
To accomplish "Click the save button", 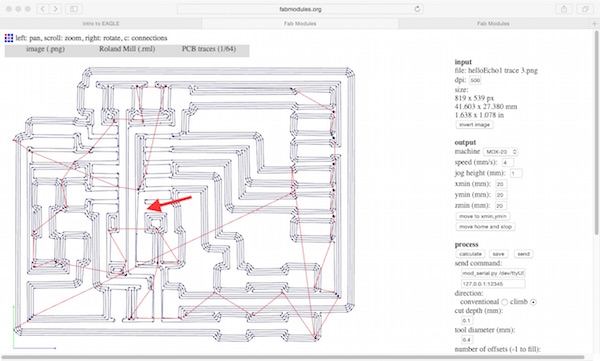I will click(x=498, y=254).
